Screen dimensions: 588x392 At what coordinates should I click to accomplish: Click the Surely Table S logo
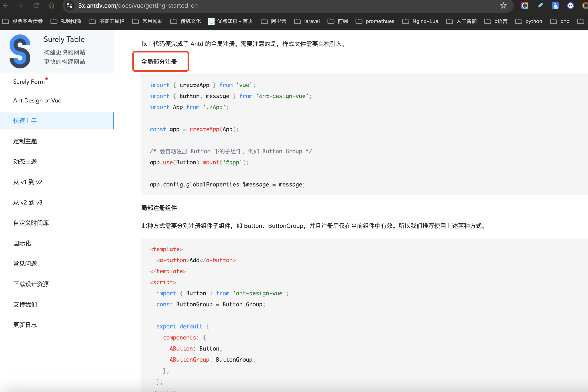pyautogui.click(x=20, y=51)
